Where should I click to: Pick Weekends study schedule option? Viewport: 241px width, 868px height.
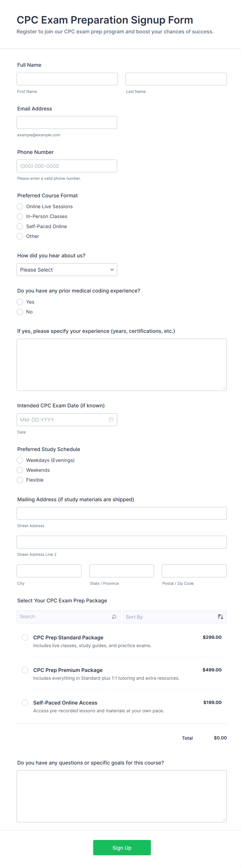point(20,470)
